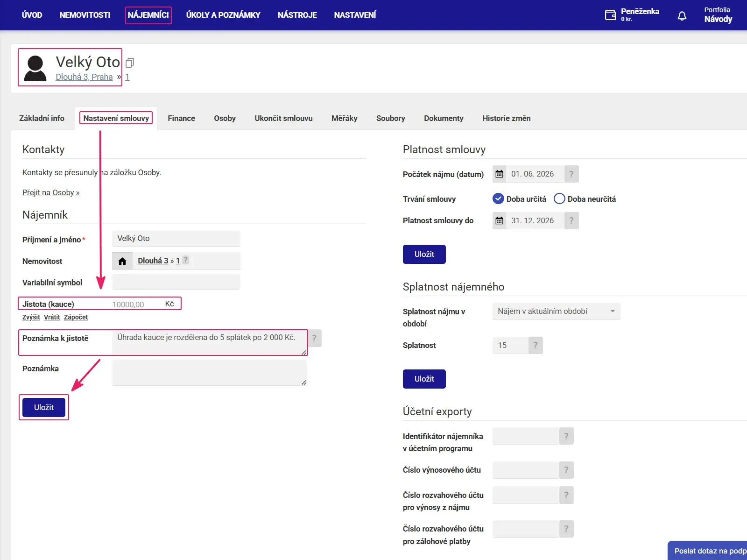Open the NEMOVITOSTI menu

pyautogui.click(x=85, y=15)
